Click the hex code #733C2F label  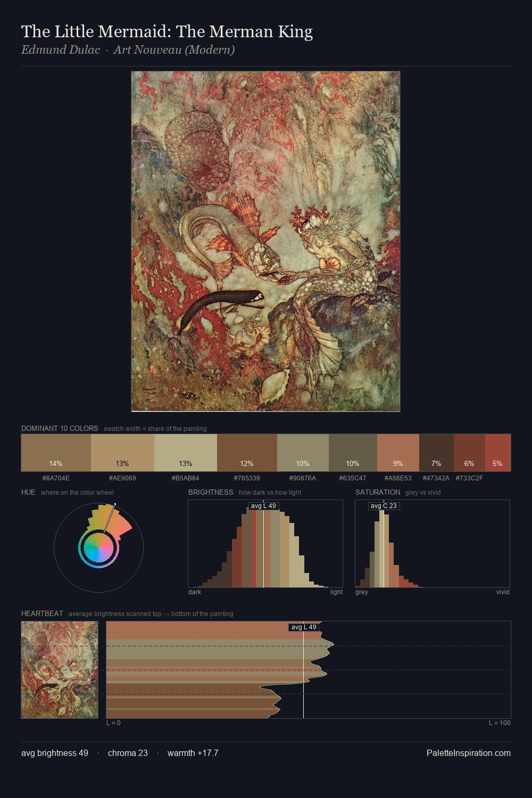tap(469, 478)
